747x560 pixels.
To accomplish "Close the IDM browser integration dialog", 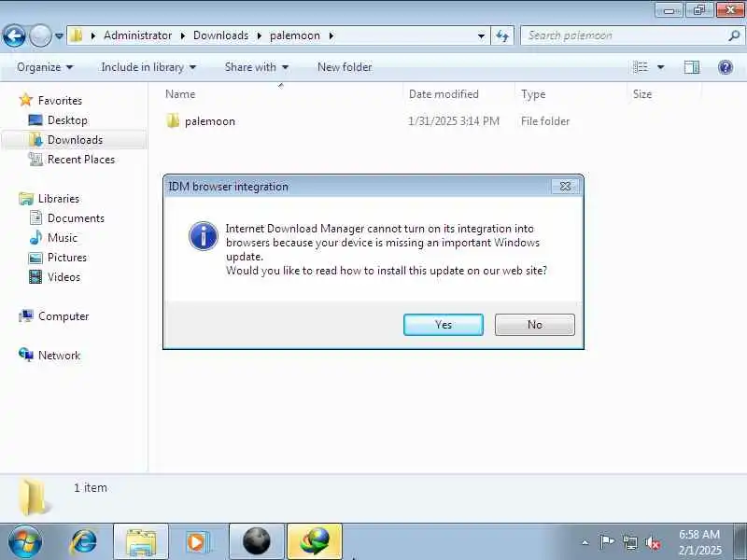I will click(565, 186).
